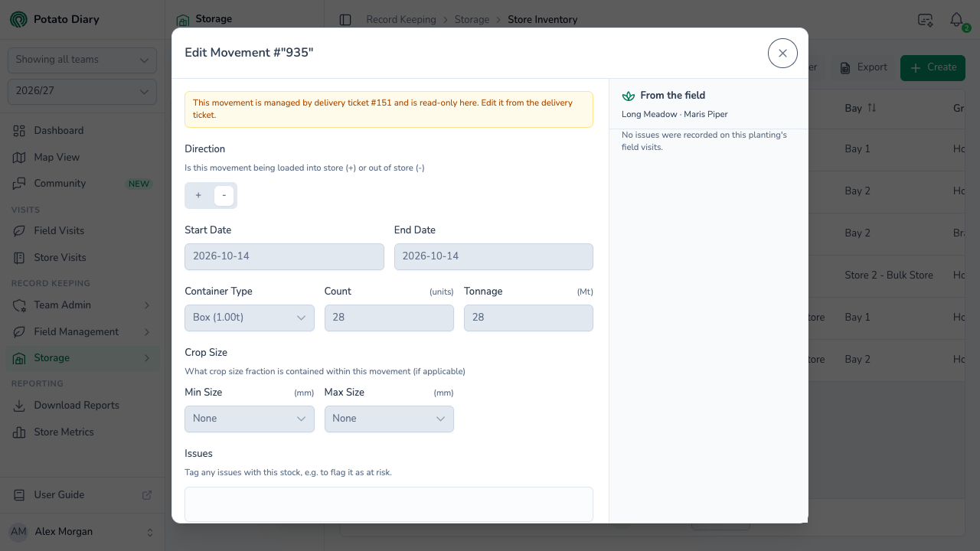Select the minus direction toggle
Viewport: 980px width, 551px height.
[x=224, y=196]
